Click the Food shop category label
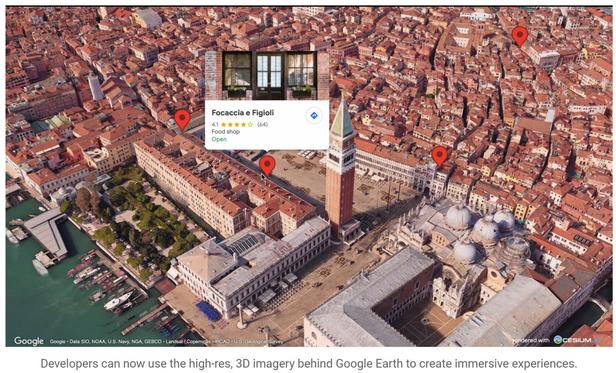Screen dimensions: 616x373 click(x=226, y=132)
